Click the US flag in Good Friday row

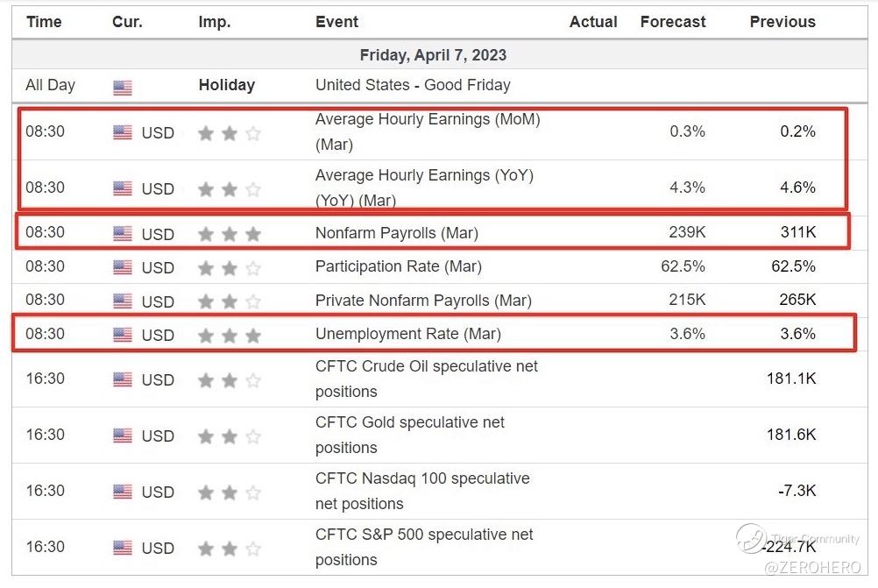click(123, 87)
